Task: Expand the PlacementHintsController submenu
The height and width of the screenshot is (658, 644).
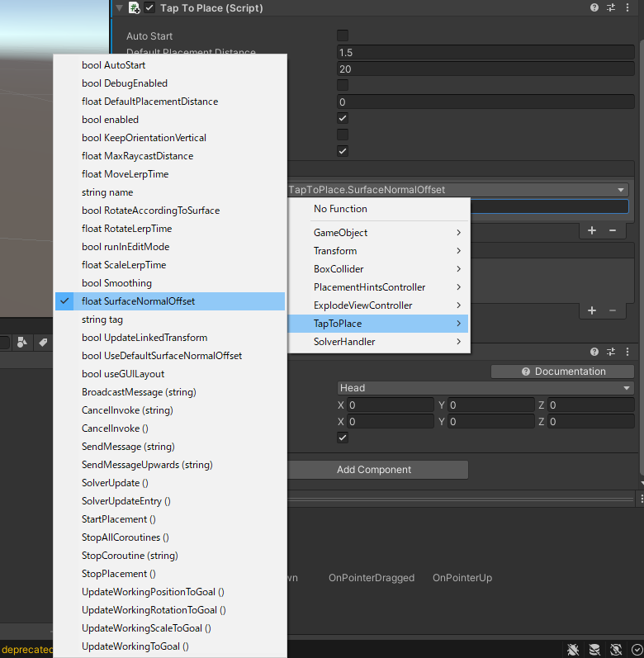Action: point(379,287)
